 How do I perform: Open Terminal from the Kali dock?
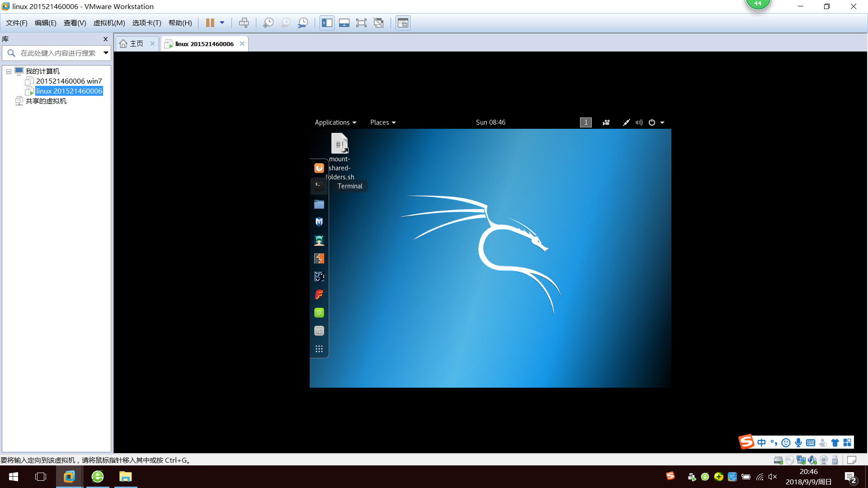pyautogui.click(x=319, y=186)
